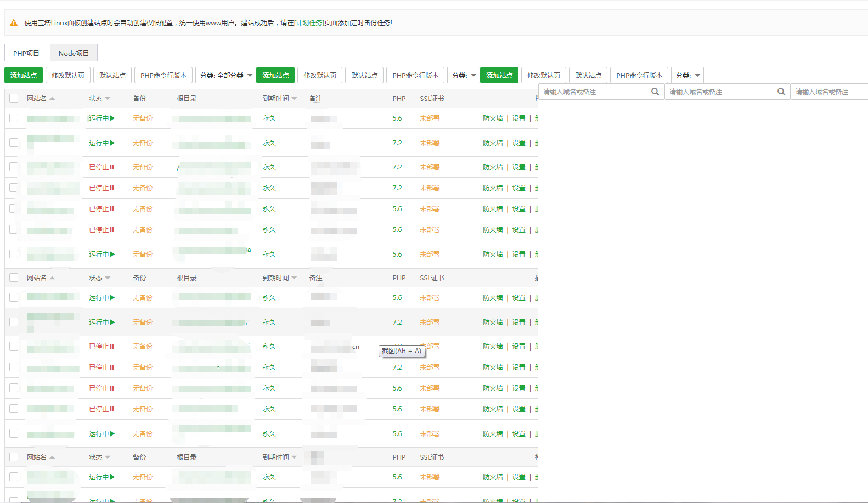Image resolution: width=868 pixels, height=503 pixels.
Task: Tick the select-all checkbox in the top table header
Action: (x=14, y=98)
